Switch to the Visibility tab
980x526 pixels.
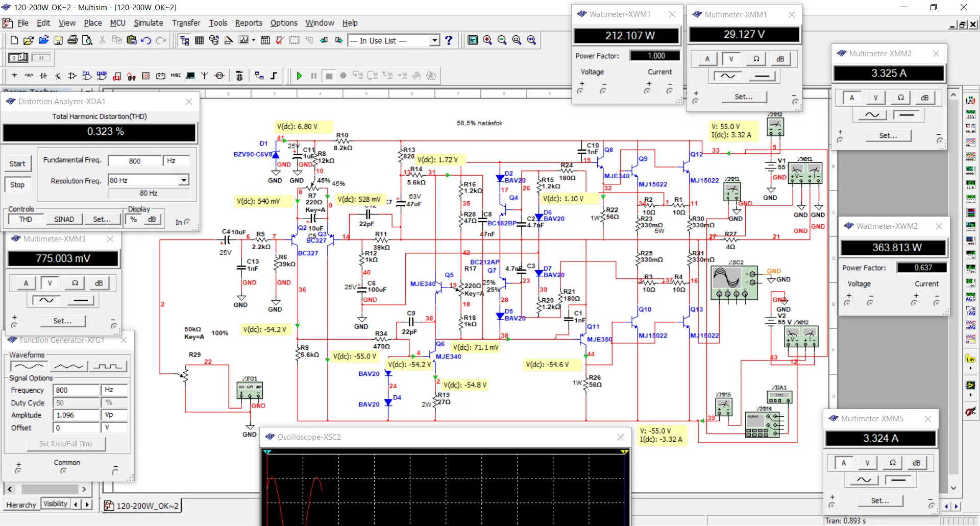point(56,504)
